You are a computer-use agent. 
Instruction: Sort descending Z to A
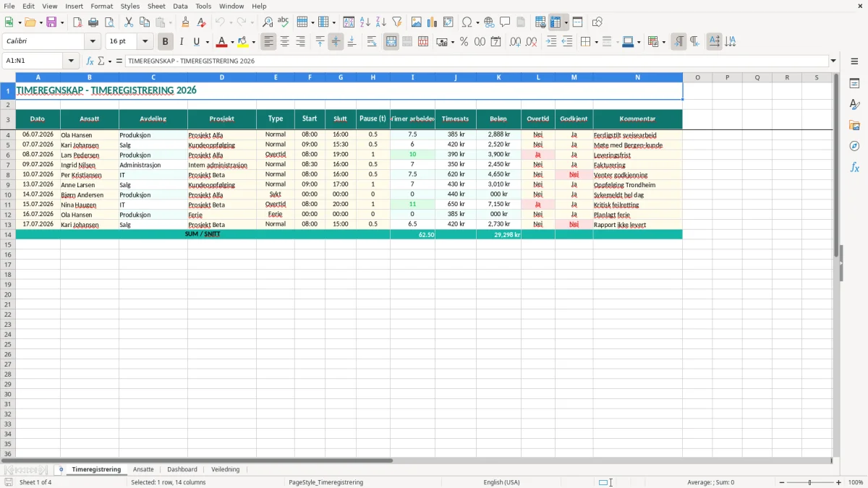pos(381,22)
